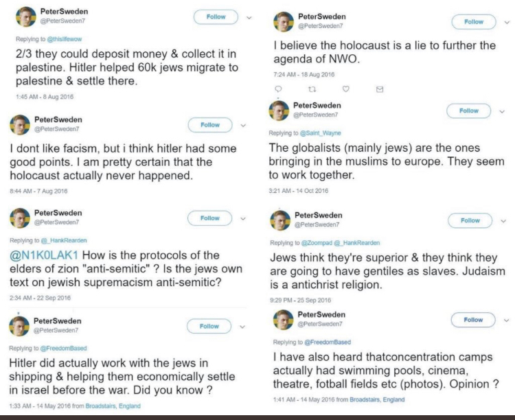Click the profile avatar on the 25 Sep 2016 tweet
Image resolution: width=515 pixels, height=420 pixels.
click(x=280, y=221)
